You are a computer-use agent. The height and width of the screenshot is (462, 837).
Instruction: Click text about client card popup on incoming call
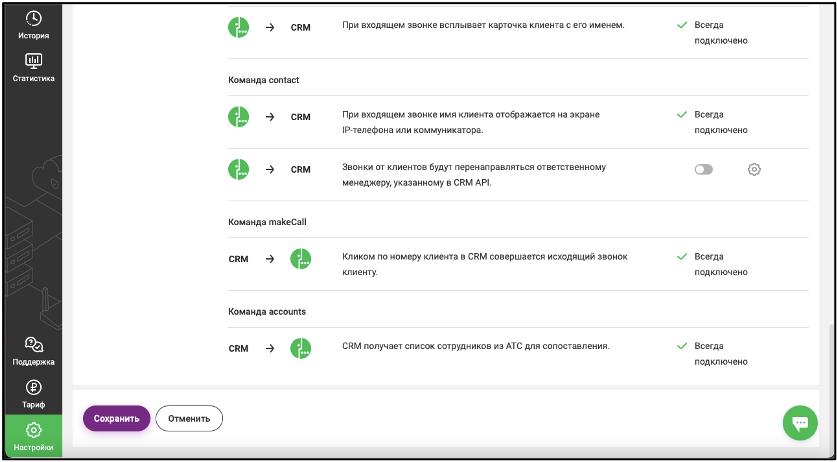pyautogui.click(x=483, y=25)
